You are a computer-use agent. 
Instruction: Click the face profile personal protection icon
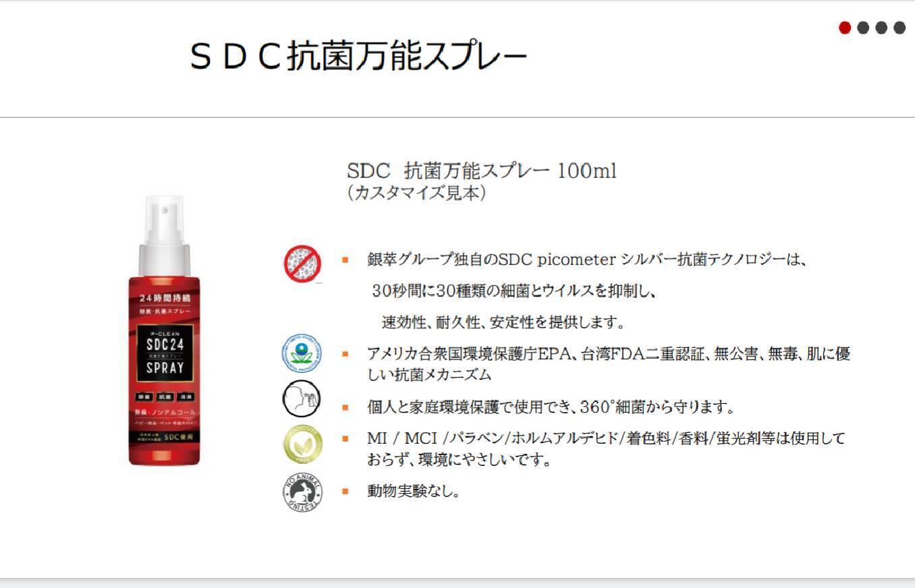[302, 399]
